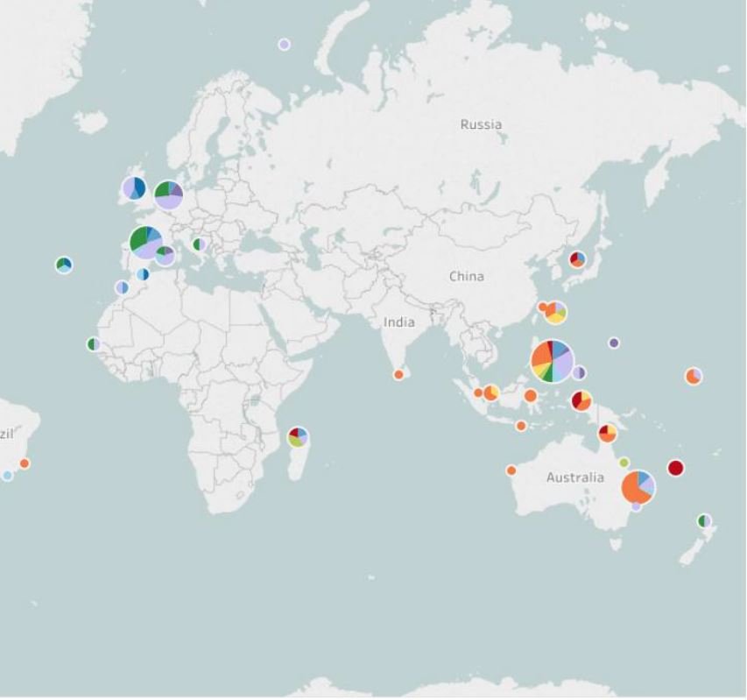Click the pie marker over South Korea
Viewport: 747px width, 700px height.
[x=577, y=259]
